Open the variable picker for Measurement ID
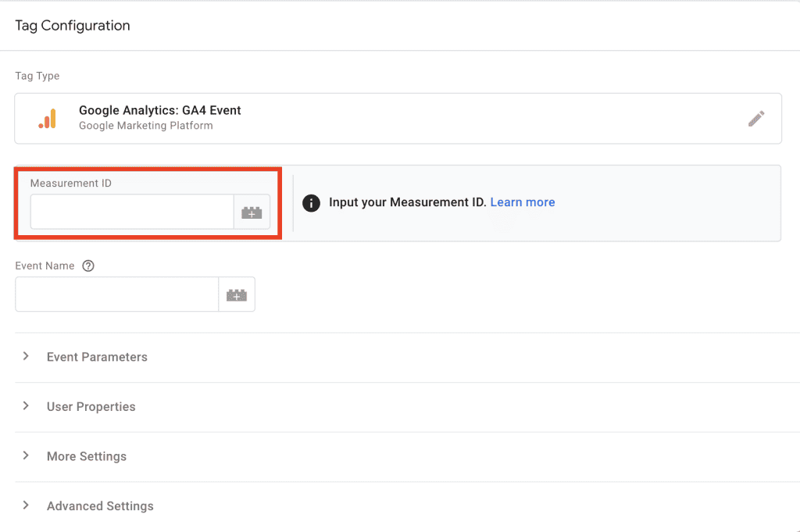This screenshot has width=800, height=532. click(x=252, y=212)
